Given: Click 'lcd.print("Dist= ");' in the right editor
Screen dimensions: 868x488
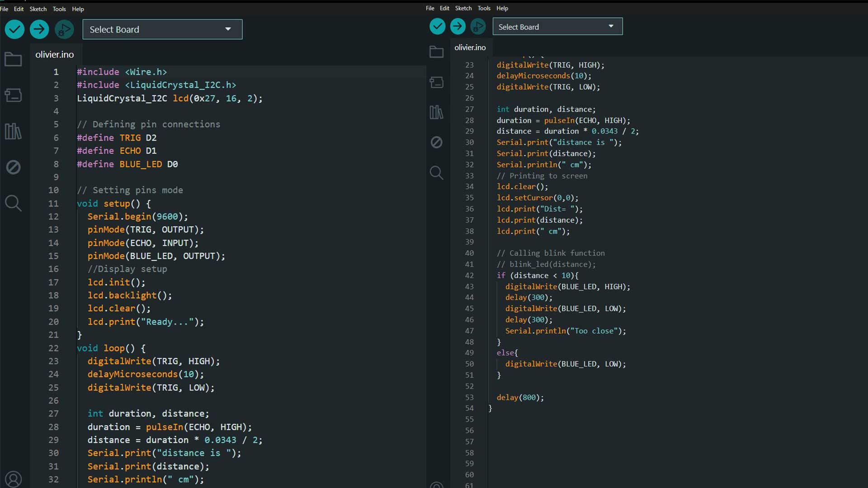Looking at the screenshot, I should (x=540, y=209).
